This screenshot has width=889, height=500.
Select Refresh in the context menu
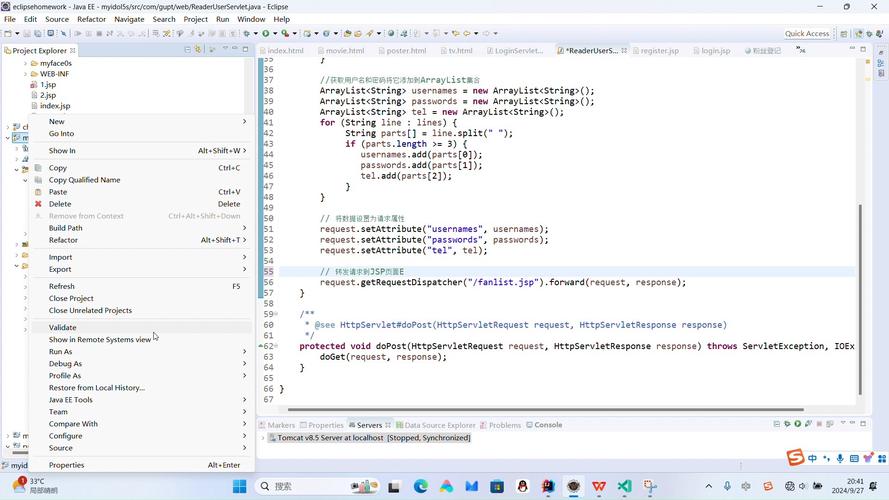142,286
